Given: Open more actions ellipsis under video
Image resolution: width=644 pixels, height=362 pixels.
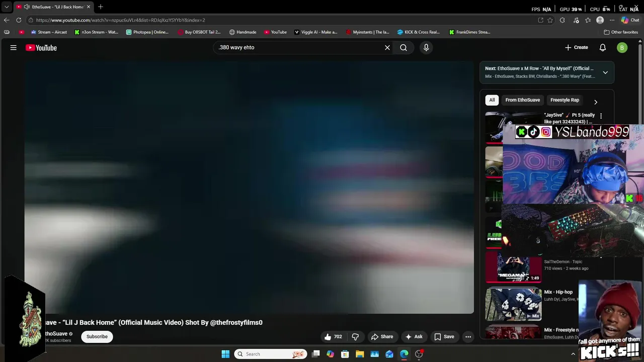Looking at the screenshot, I should click(x=468, y=337).
